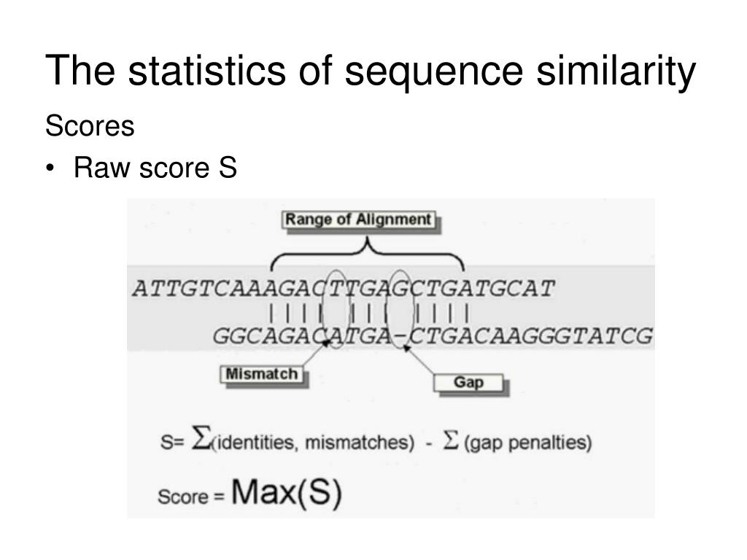Click the bottom sequence GGCAGACATGA-CTGACAAGGGTATCG
747x560 pixels.
tap(432, 336)
